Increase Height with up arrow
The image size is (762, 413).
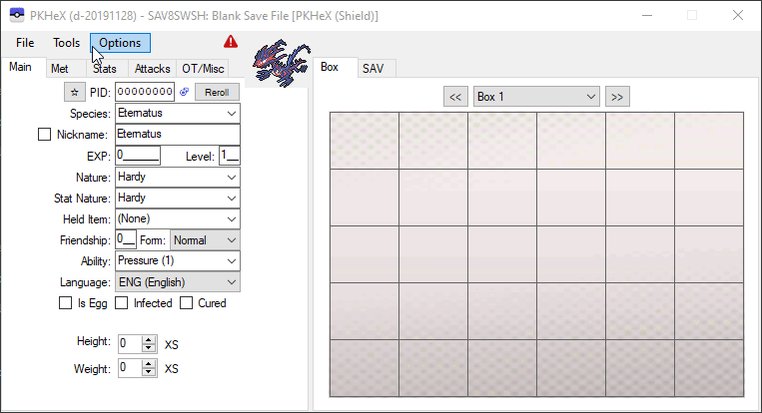click(149, 340)
